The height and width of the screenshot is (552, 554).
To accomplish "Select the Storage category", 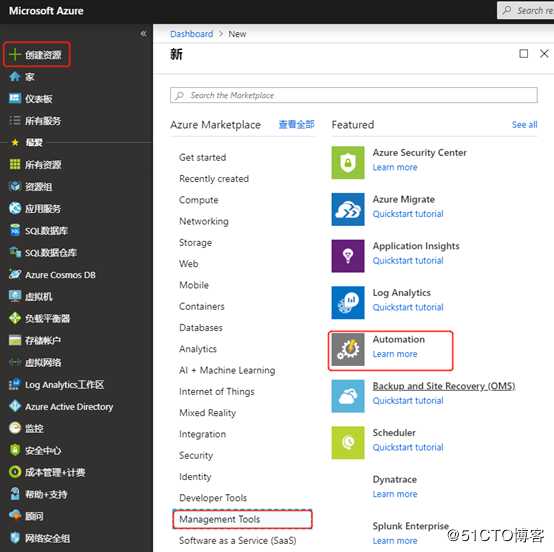I will (x=195, y=243).
